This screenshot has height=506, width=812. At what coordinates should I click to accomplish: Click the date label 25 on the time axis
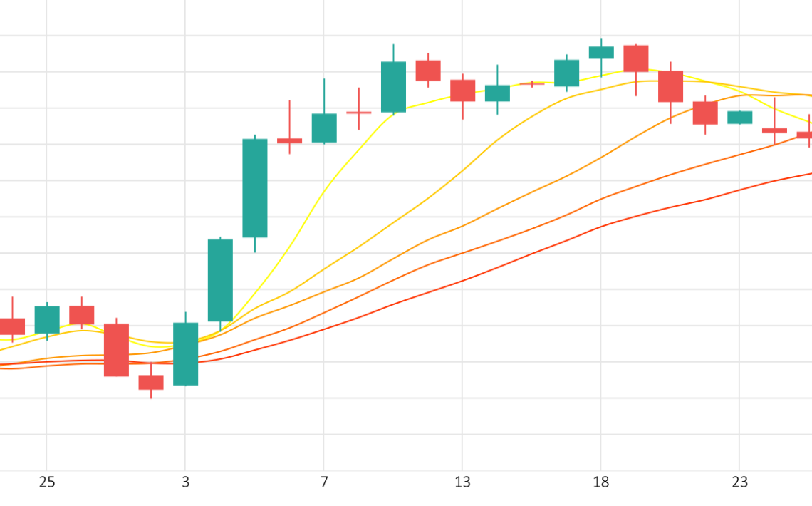(x=46, y=482)
